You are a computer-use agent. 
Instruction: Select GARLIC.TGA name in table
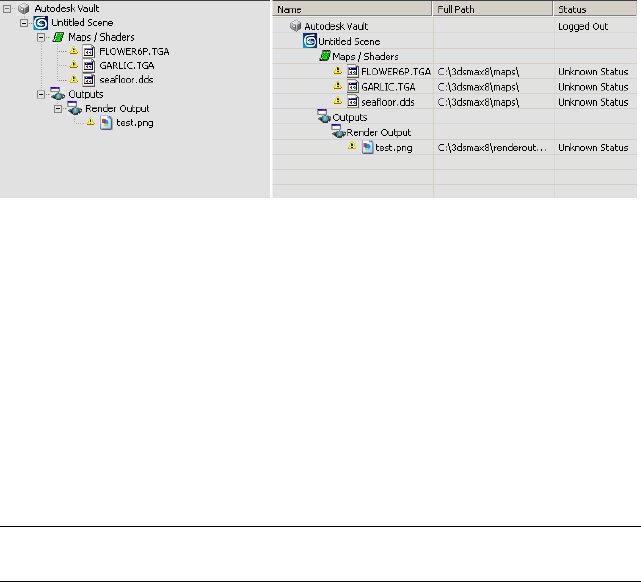click(388, 87)
